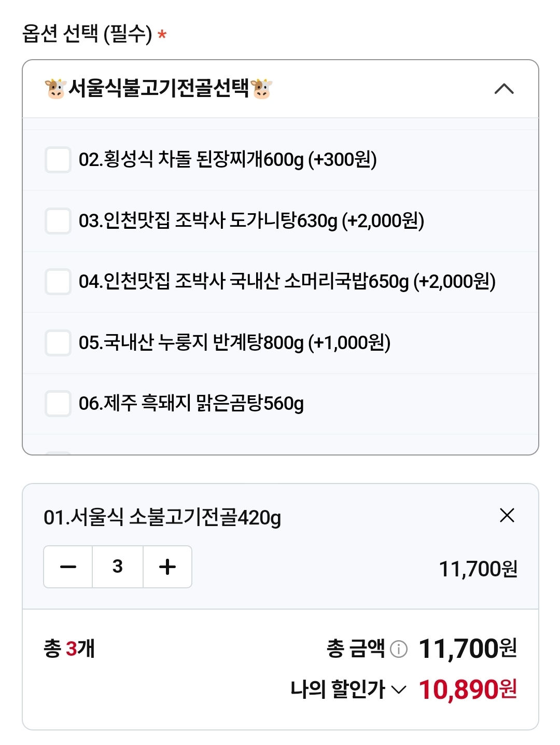The width and height of the screenshot is (560, 745).
Task: Click the 10,890원 discounted price
Action: [468, 689]
